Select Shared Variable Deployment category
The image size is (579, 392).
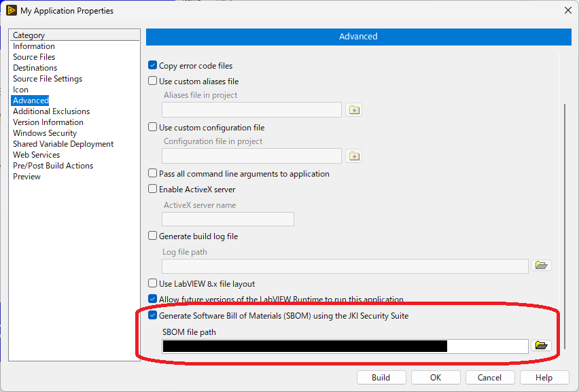[63, 144]
